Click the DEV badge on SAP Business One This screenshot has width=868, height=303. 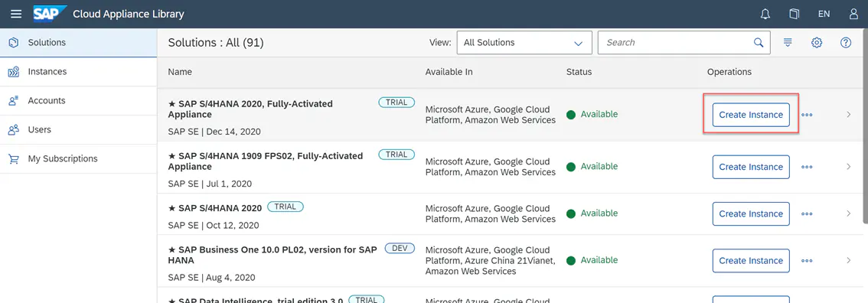tap(400, 248)
